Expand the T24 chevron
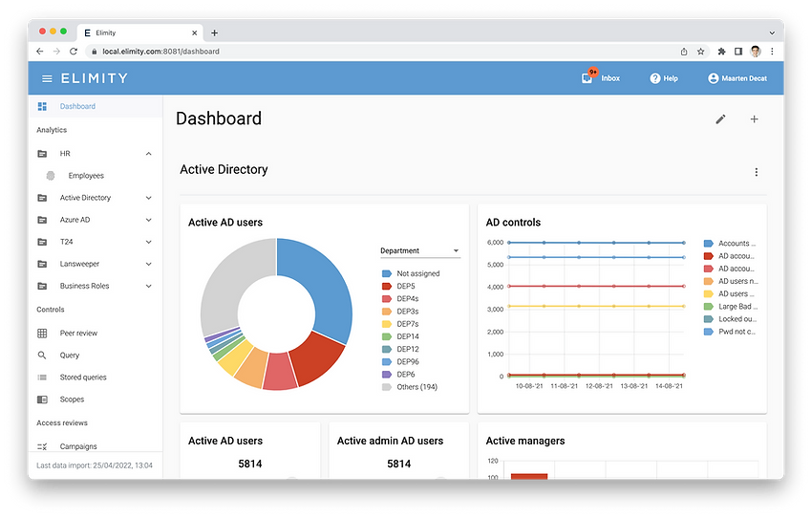 click(x=149, y=242)
